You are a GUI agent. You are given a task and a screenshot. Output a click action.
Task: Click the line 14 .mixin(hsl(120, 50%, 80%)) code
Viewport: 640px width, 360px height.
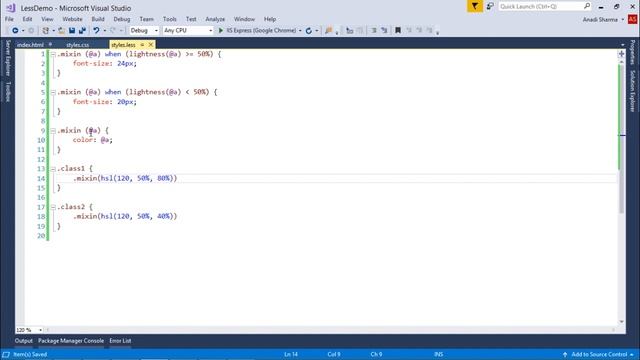point(125,178)
